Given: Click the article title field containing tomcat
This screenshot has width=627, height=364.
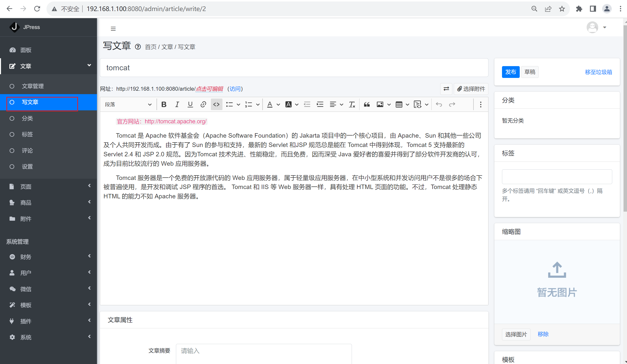Looking at the screenshot, I should click(294, 68).
